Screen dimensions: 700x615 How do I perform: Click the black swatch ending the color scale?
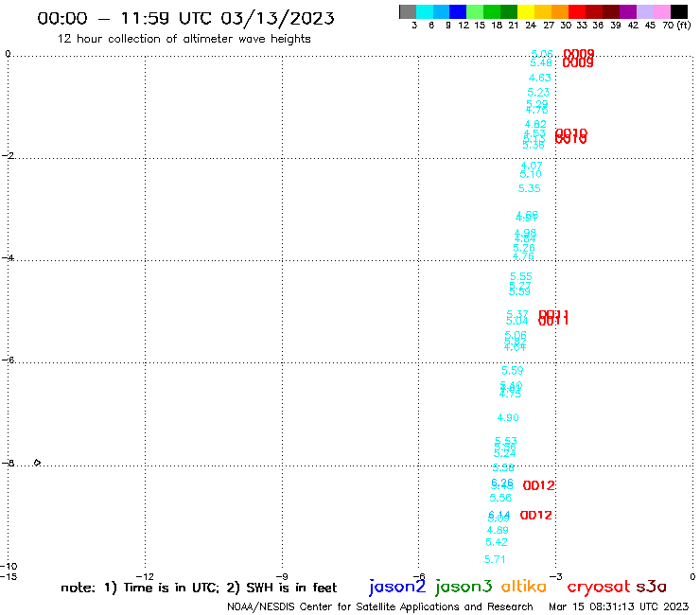(x=678, y=11)
